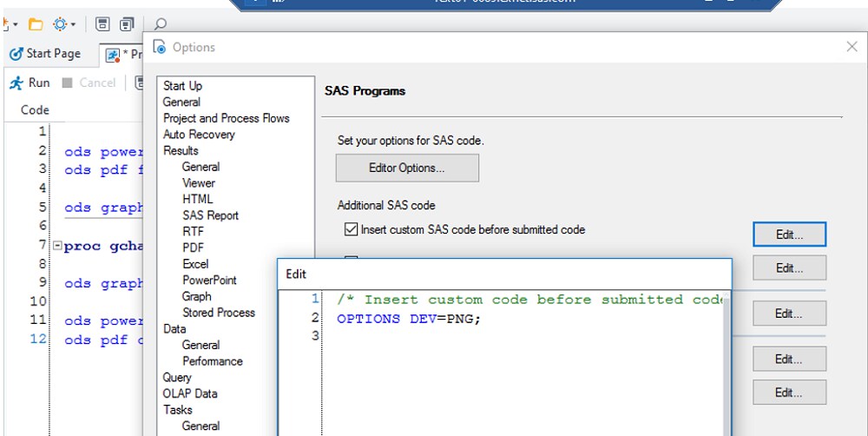
Task: Select Project and Process Flows category
Action: point(226,118)
